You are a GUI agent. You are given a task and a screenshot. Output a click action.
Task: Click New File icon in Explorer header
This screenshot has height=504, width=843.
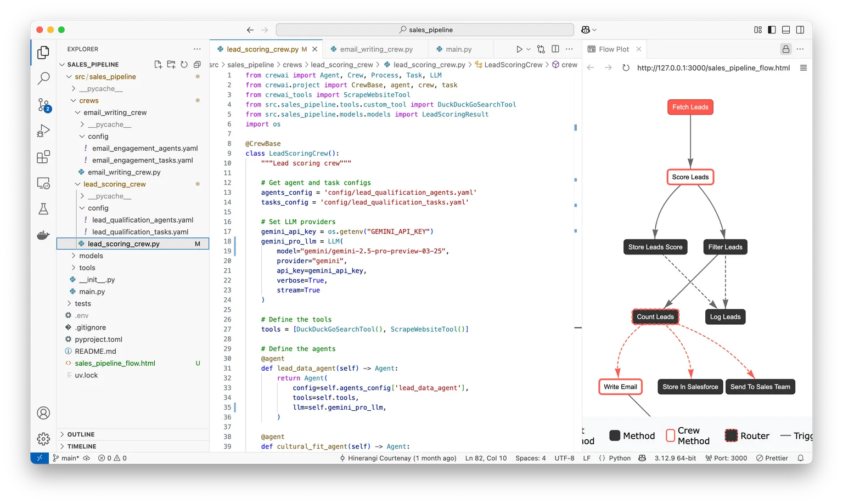[158, 64]
